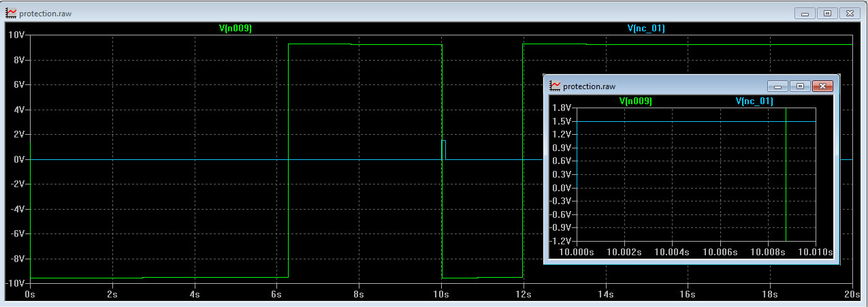
Task: Click the 10.010s label on inset time axis
Action: 816,253
